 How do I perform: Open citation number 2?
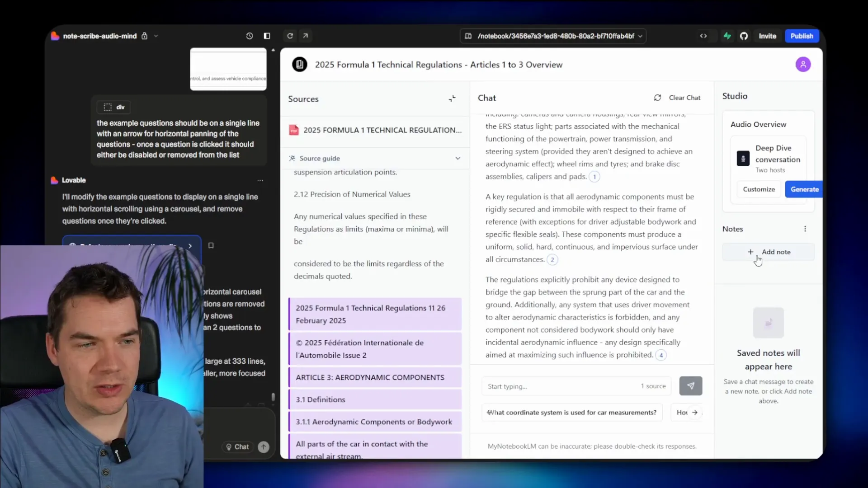[552, 259]
